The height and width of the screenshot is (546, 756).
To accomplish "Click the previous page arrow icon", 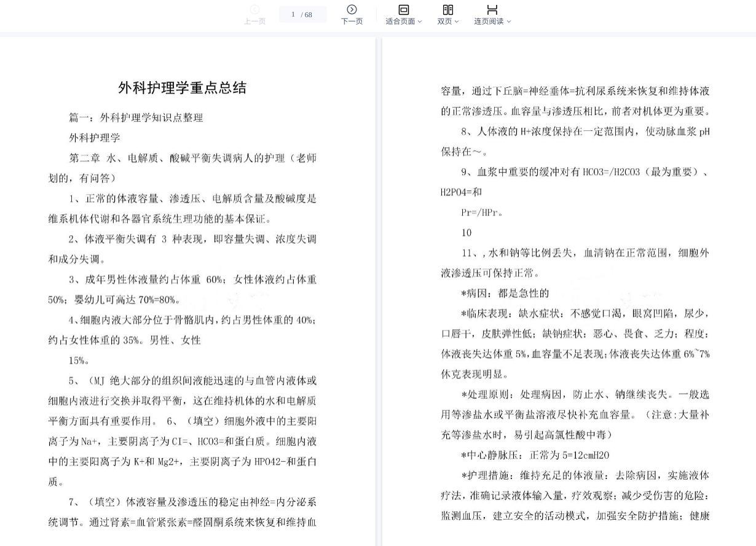I will [254, 9].
